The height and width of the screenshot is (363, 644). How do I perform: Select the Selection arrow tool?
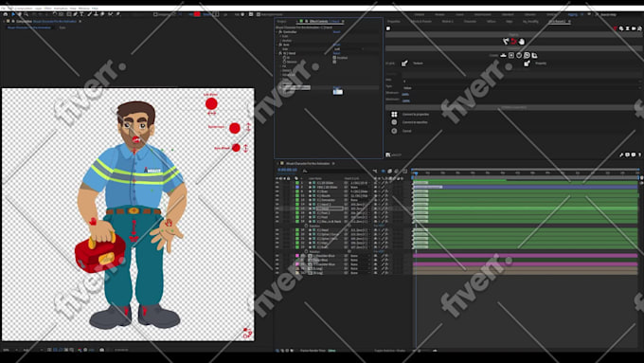tap(13, 14)
